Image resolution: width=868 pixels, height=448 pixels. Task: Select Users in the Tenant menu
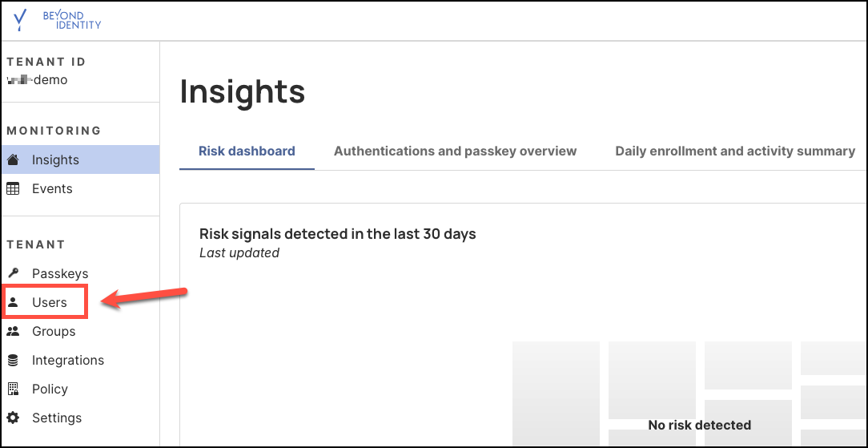50,302
